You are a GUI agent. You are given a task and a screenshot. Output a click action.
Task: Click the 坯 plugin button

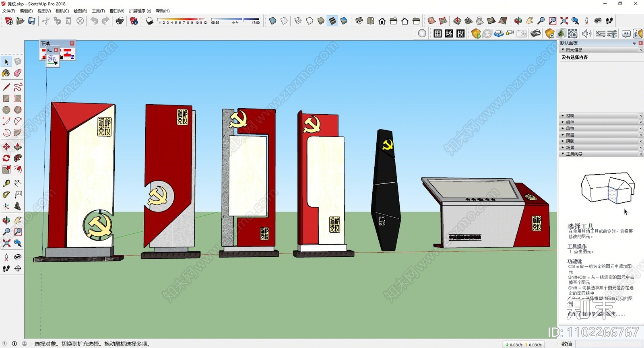(449, 33)
